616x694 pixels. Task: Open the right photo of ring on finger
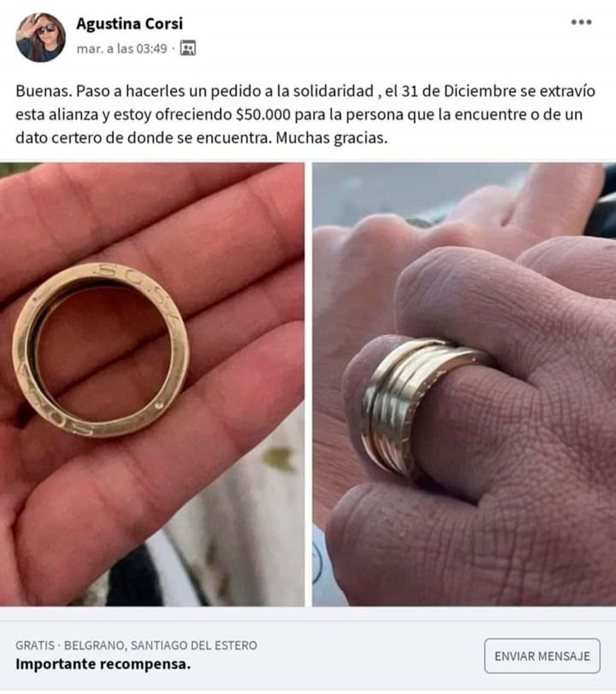coord(464,384)
